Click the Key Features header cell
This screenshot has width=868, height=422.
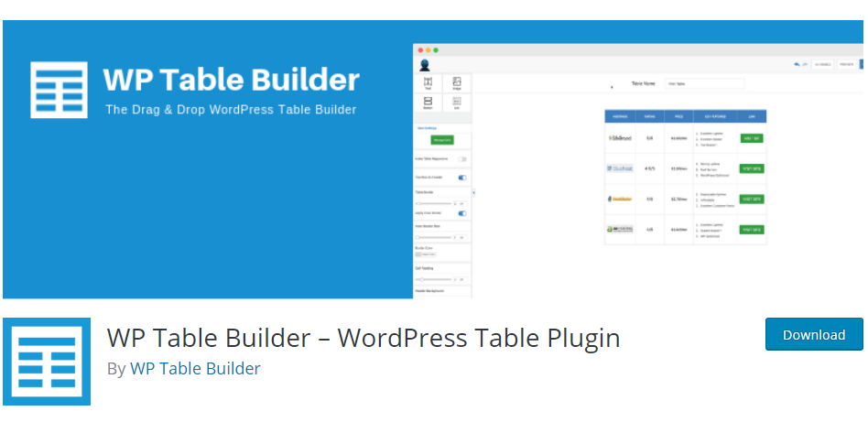pyautogui.click(x=715, y=116)
